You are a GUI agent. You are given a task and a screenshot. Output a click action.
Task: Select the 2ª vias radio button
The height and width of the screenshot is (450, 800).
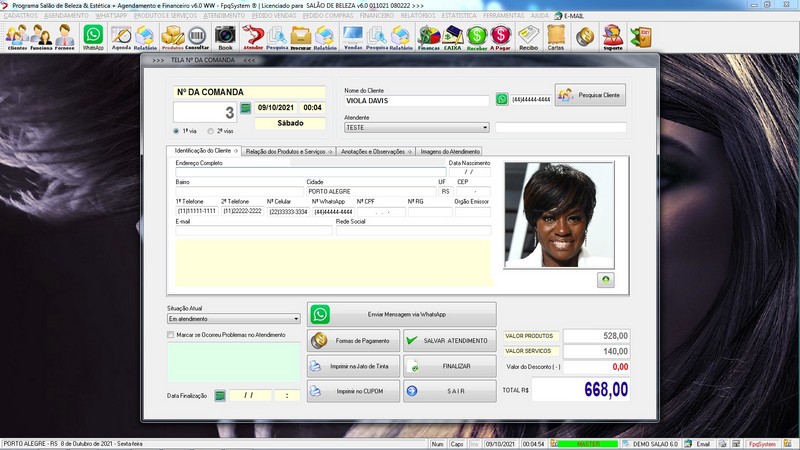click(x=210, y=131)
